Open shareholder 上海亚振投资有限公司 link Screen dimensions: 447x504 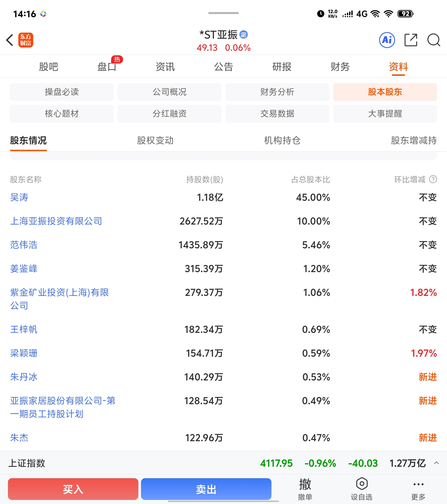[x=56, y=221]
